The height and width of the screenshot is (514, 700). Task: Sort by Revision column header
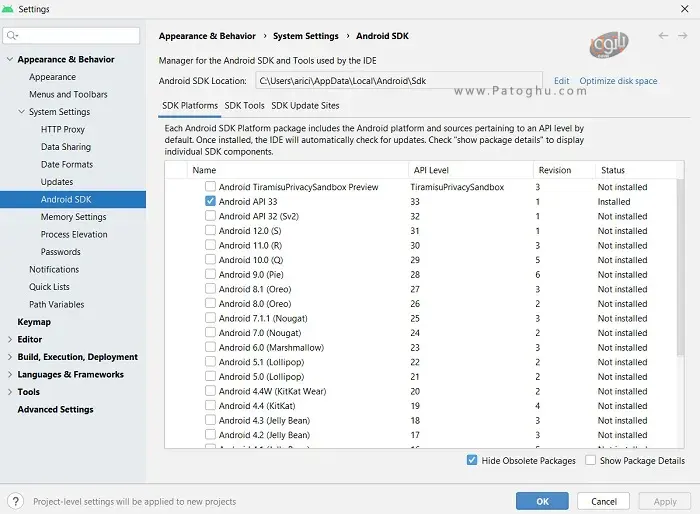564,170
